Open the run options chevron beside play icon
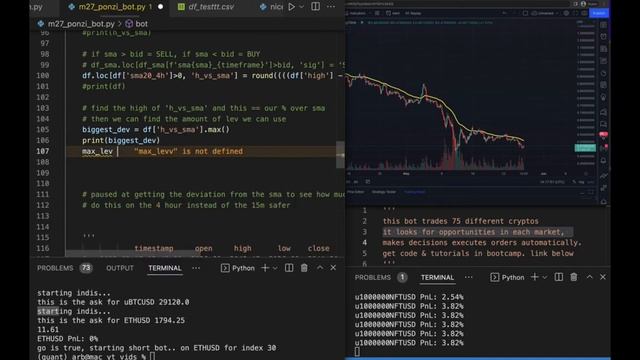 pyautogui.click(x=302, y=7)
